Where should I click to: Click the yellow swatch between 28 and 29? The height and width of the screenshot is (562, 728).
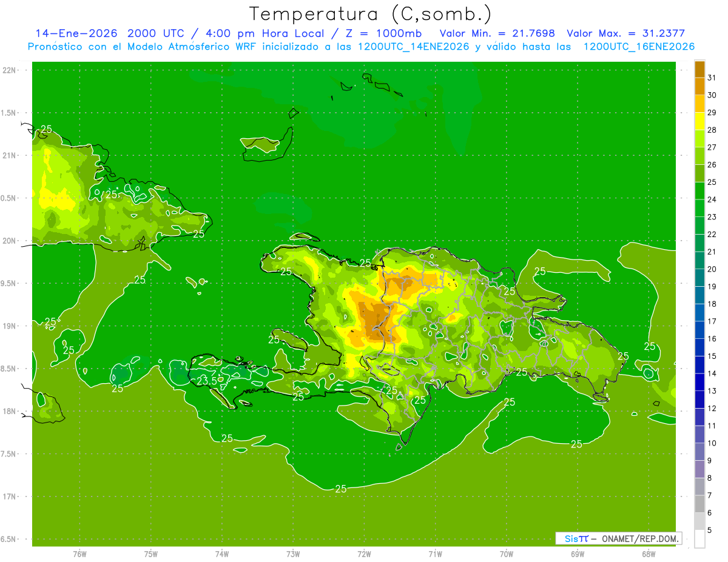tap(699, 121)
